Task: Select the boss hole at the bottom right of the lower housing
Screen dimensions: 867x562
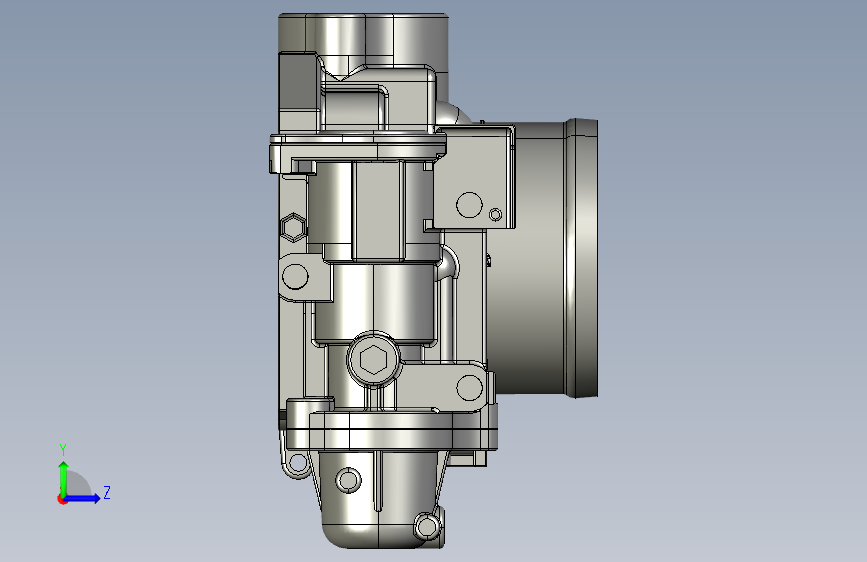Action: click(427, 527)
